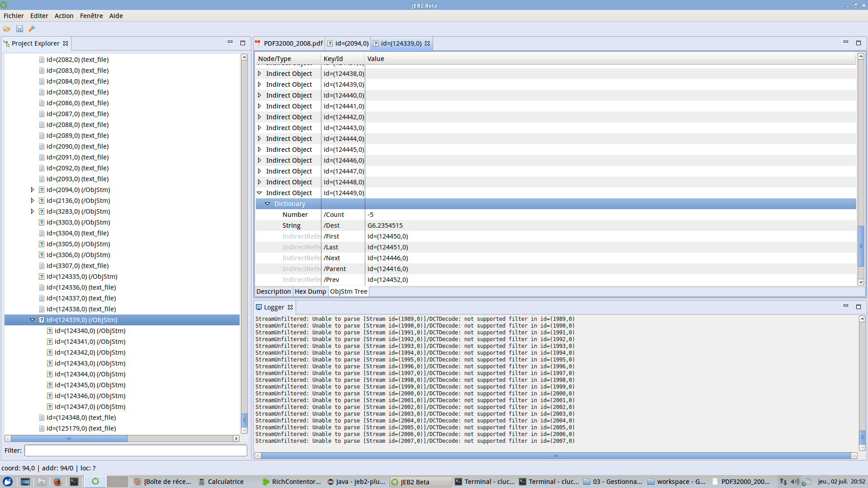868x488 pixels.
Task: Click the Project Explorer horizontal scrollbar thumb
Action: [x=69, y=438]
